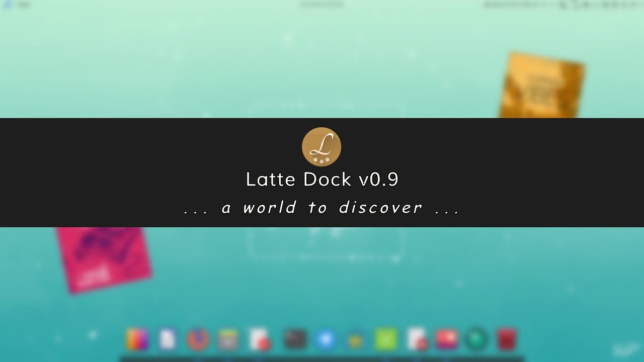Select the golden sticky note widget on desktop
The height and width of the screenshot is (362, 644).
tap(542, 84)
